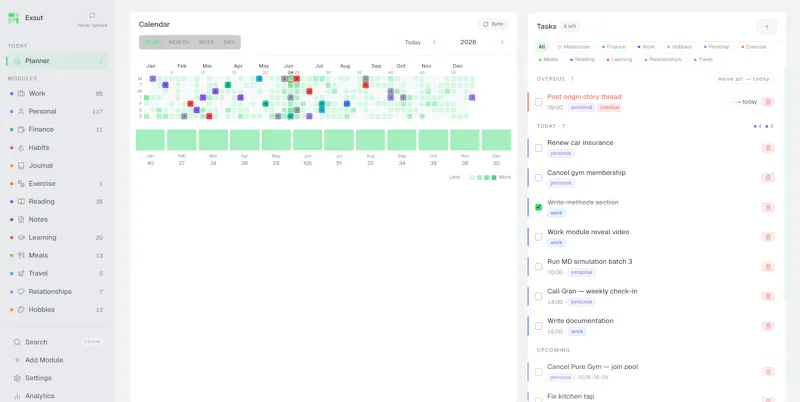
Task: Delete Call Gran weekly check-in task
Action: (768, 296)
